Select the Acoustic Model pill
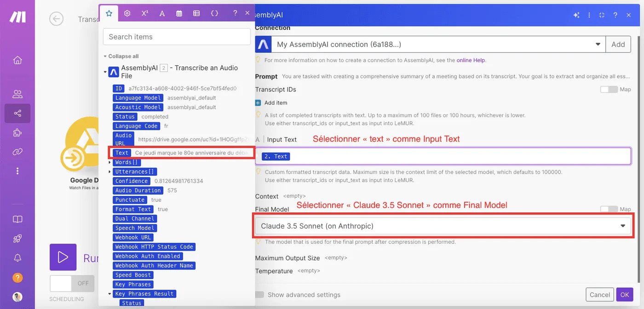 pos(138,107)
